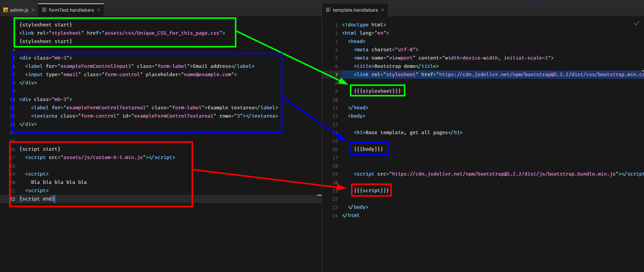Viewport: 644px width, 272px height.
Task: Click the closing </html tag on the last line
Action: 351,215
